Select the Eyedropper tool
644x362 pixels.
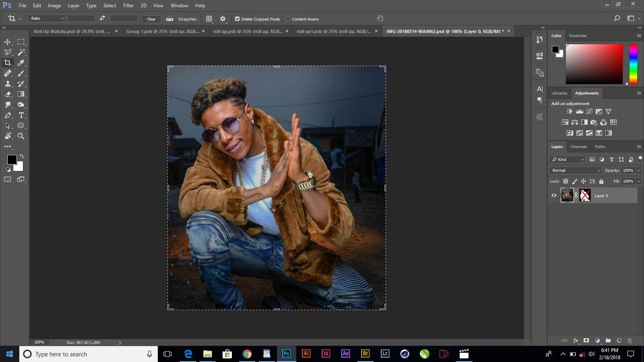(x=21, y=63)
